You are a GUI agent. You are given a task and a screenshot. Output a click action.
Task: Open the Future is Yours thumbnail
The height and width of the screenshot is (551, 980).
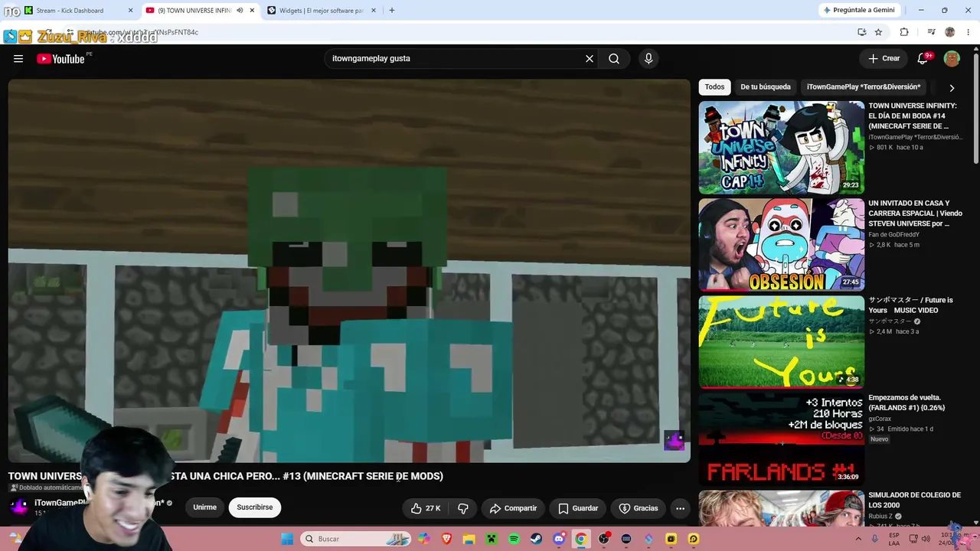[x=781, y=342]
